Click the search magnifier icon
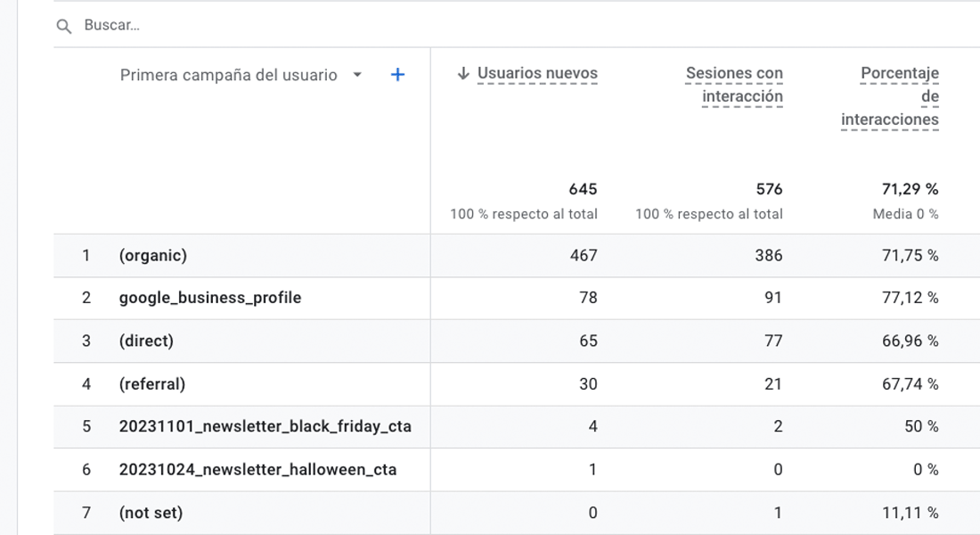Screen dimensions: 980x535 [x=63, y=26]
